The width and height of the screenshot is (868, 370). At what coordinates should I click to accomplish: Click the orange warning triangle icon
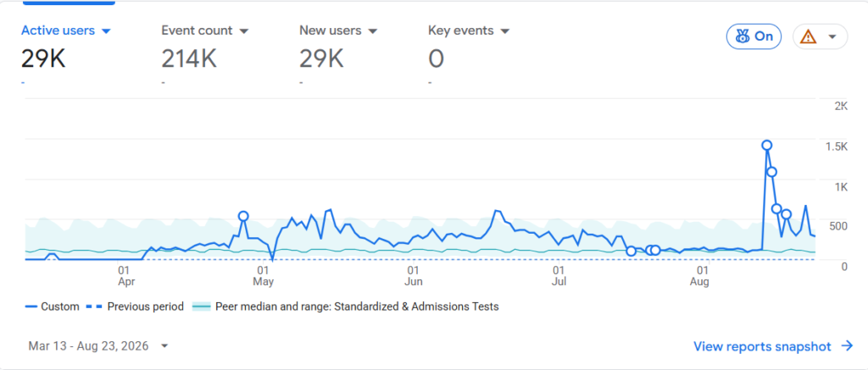[809, 37]
